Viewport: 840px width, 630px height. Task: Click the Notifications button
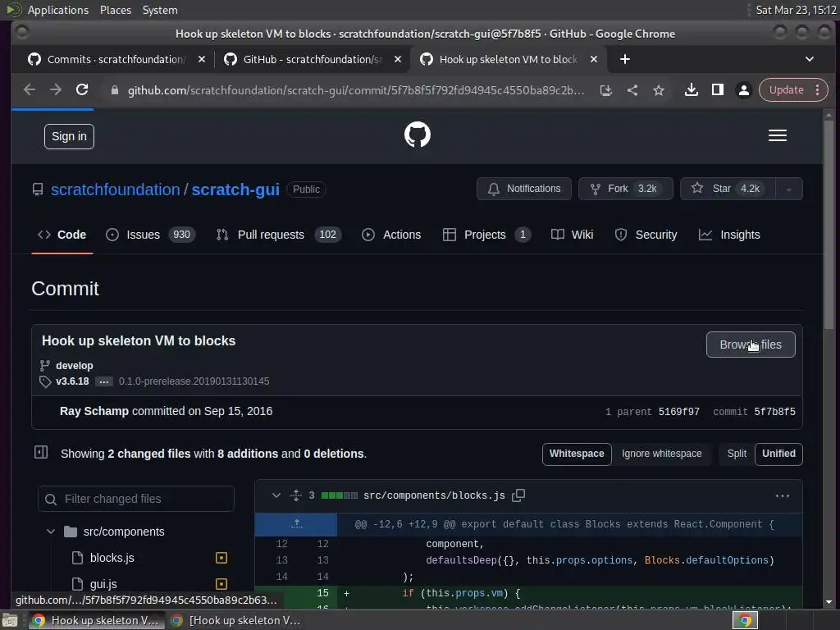point(524,189)
